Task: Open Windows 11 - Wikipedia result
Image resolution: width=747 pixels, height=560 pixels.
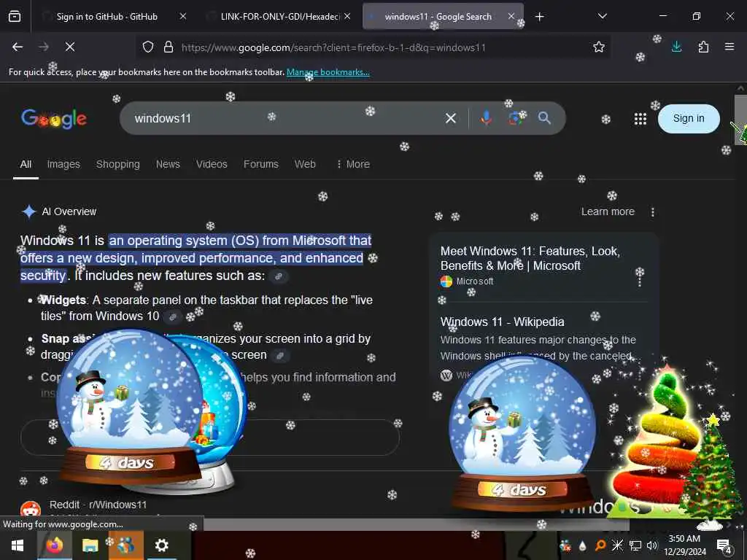Action: 502,322
